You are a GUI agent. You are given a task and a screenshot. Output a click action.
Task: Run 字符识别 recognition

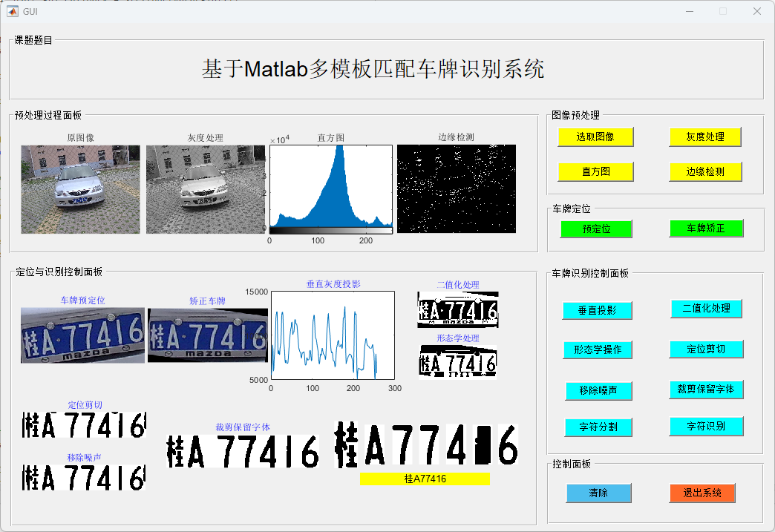[706, 426]
